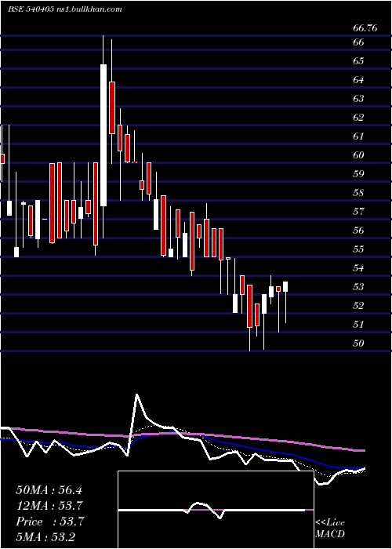Click the MACD inset chart box
The width and height of the screenshot is (392, 549).
click(x=216, y=510)
